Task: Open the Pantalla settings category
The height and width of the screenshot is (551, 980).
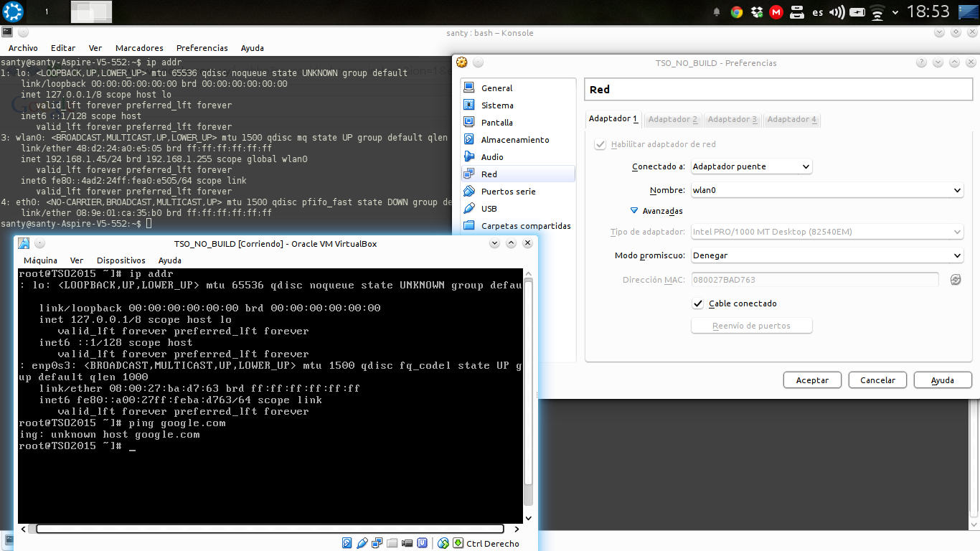Action: 517,123
